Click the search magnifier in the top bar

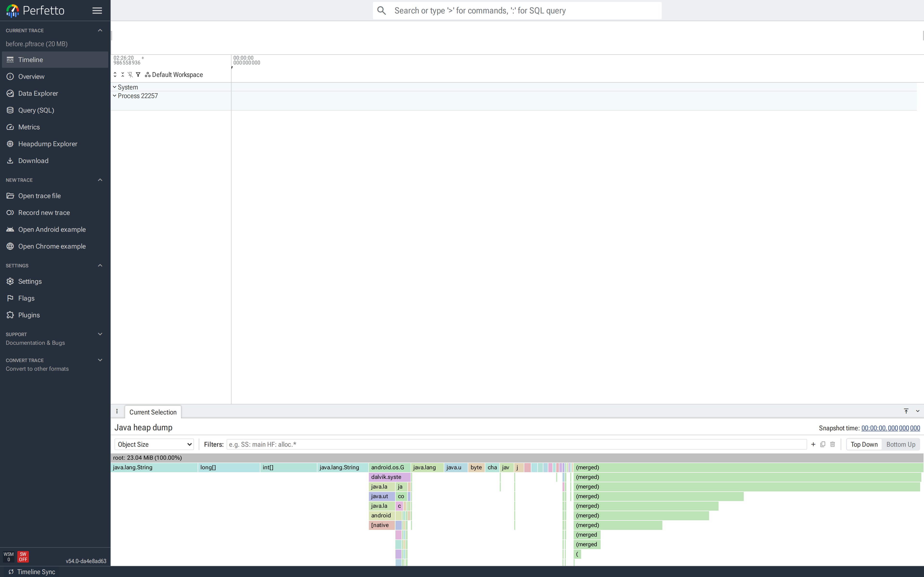[381, 10]
